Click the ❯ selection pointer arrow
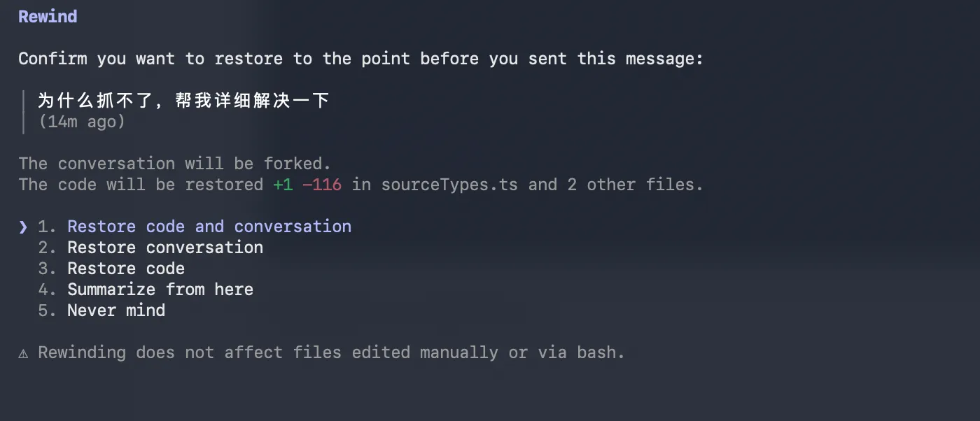 (23, 227)
